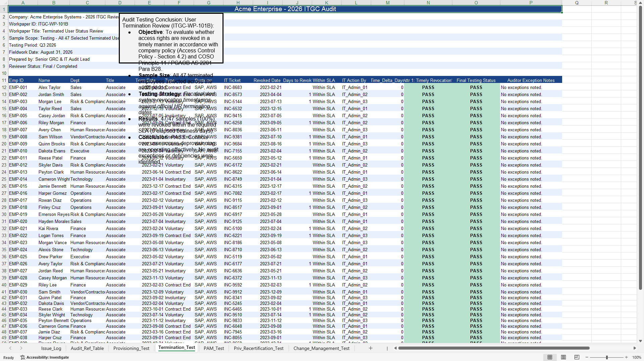Screen dimensions: 644x361
Task: Zoom in with the plus icon
Action: pos(626,357)
